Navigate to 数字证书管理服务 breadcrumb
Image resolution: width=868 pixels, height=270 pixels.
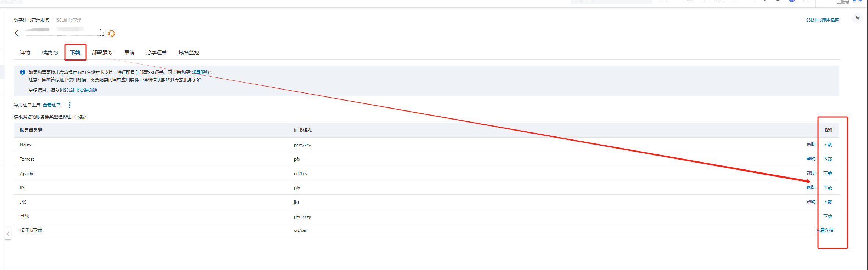point(32,20)
